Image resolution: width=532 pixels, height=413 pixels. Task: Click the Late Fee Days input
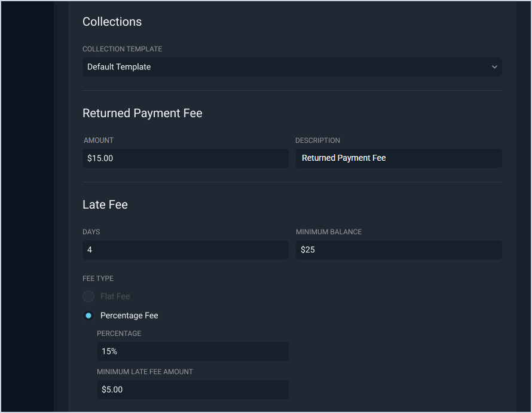coord(185,250)
